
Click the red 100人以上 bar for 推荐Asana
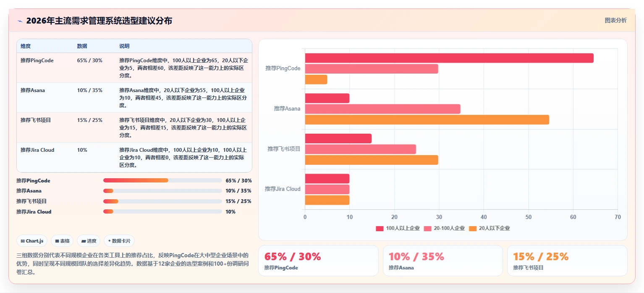click(327, 98)
